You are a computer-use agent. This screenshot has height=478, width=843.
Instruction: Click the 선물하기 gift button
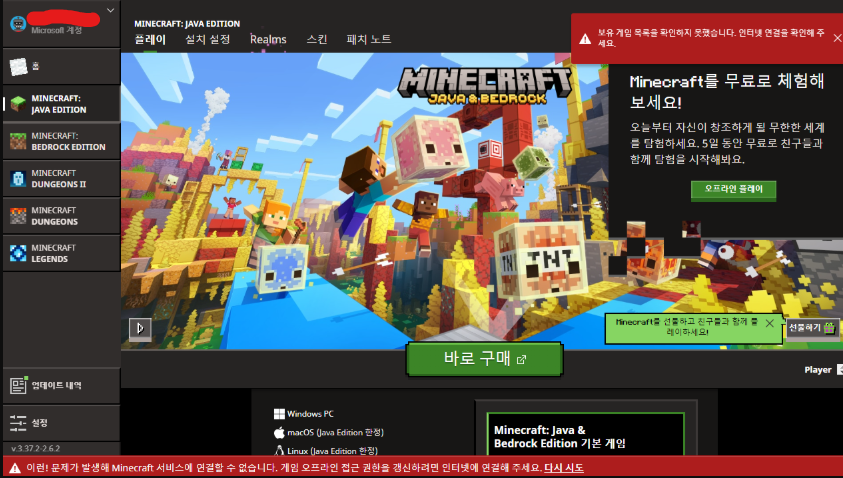[x=812, y=327]
